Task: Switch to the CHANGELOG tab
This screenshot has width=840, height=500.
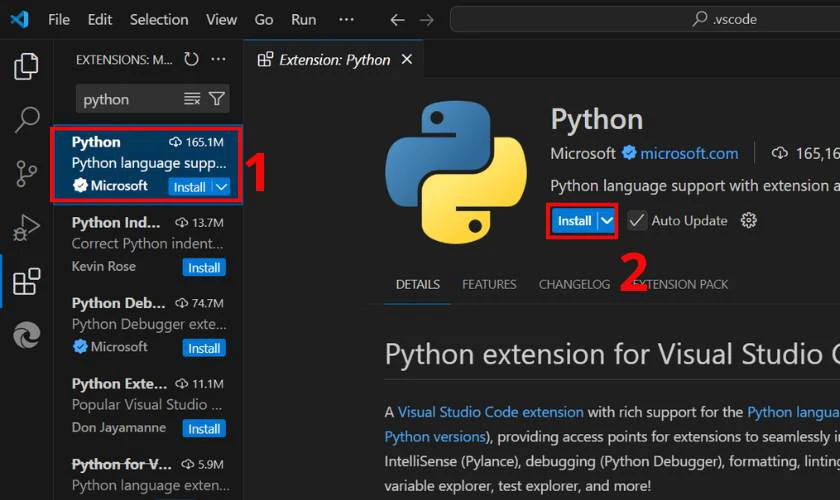Action: point(574,284)
